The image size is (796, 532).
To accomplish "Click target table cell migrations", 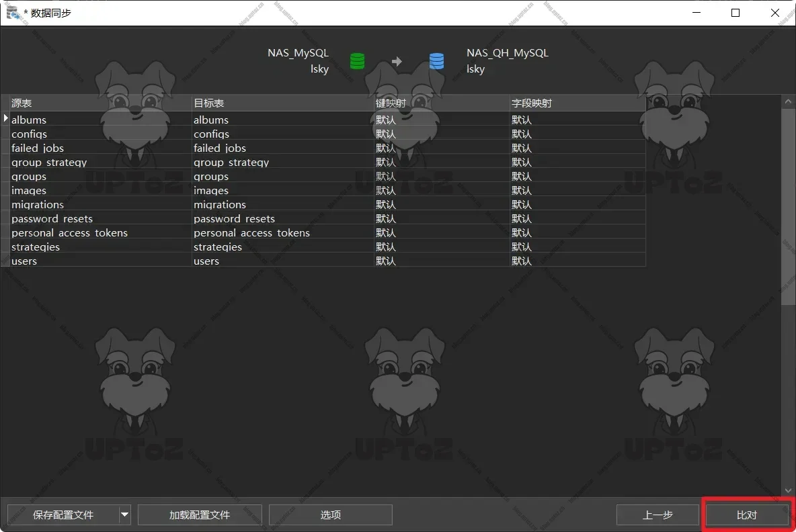I will [x=283, y=205].
